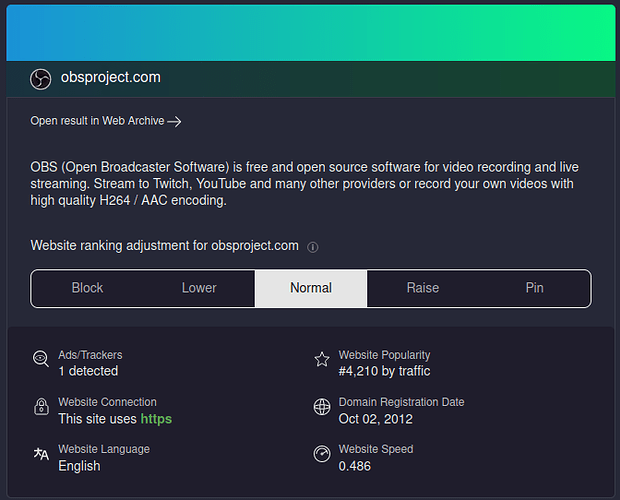The image size is (620, 500).
Task: Click the 'Domain Registration Date' label
Action: (x=401, y=402)
